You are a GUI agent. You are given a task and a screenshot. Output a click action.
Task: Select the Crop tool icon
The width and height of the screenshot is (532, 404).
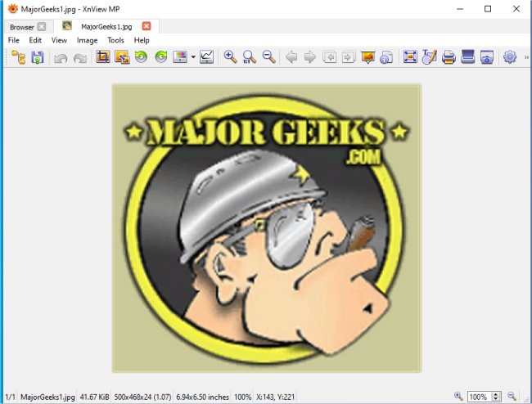103,57
